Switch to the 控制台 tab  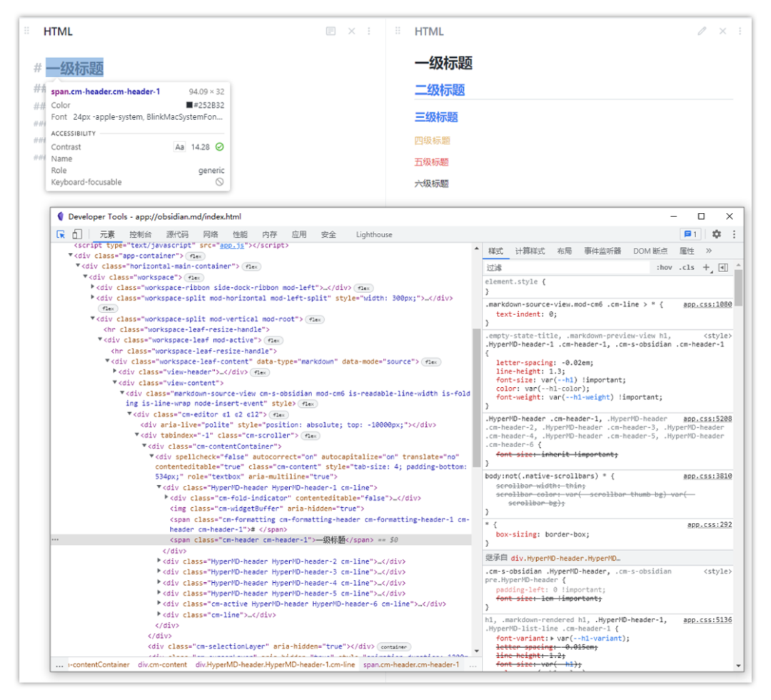click(x=141, y=235)
